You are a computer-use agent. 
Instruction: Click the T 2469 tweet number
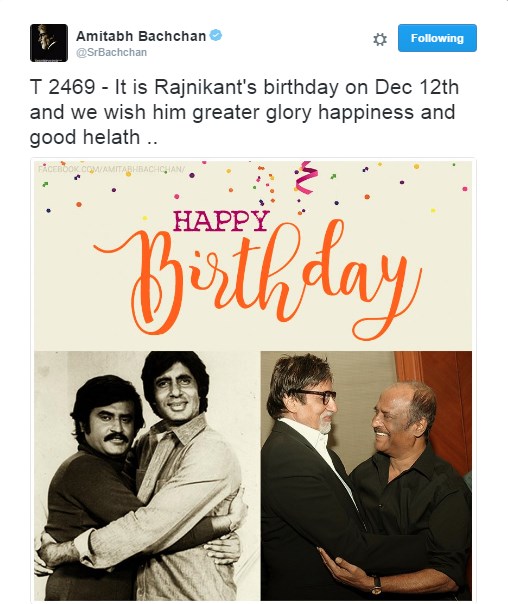62,87
